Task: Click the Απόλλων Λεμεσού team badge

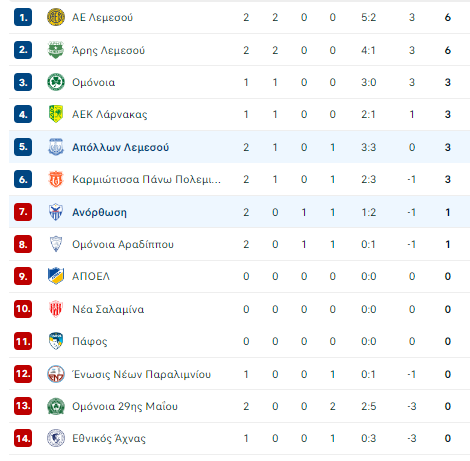Action: [56, 147]
